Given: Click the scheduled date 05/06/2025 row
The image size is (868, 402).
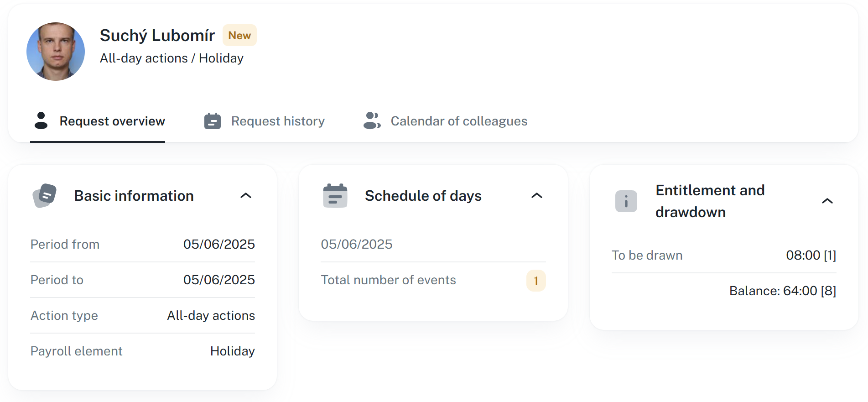Looking at the screenshot, I should (x=357, y=244).
